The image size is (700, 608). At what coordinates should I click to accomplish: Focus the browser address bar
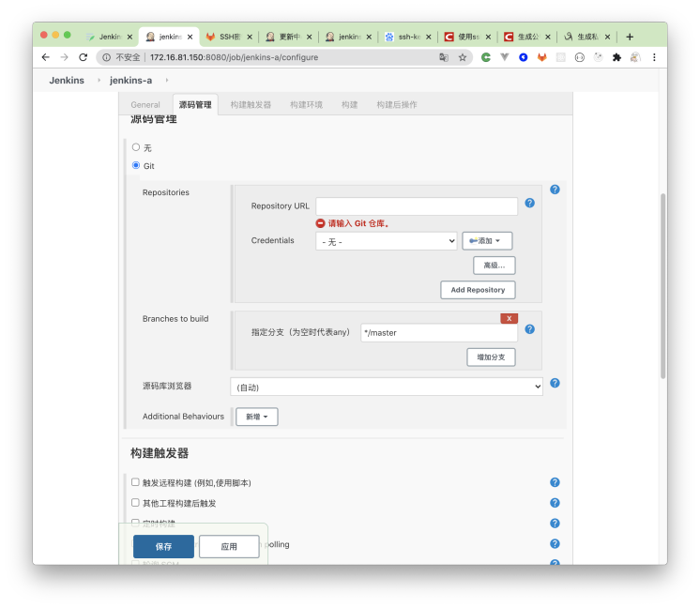[x=285, y=57]
